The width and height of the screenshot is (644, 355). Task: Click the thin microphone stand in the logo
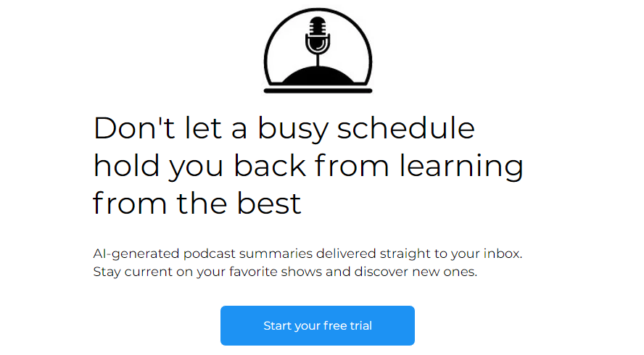pyautogui.click(x=318, y=60)
